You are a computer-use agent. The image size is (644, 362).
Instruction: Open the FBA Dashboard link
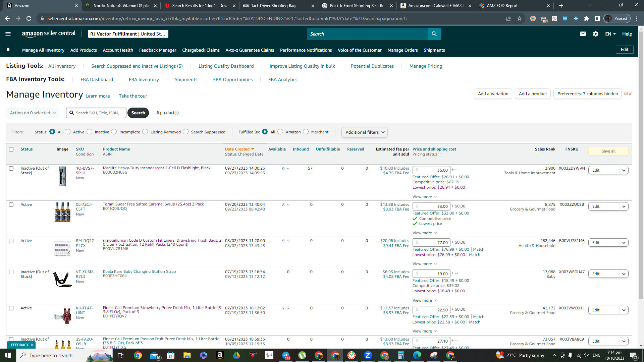pyautogui.click(x=97, y=79)
